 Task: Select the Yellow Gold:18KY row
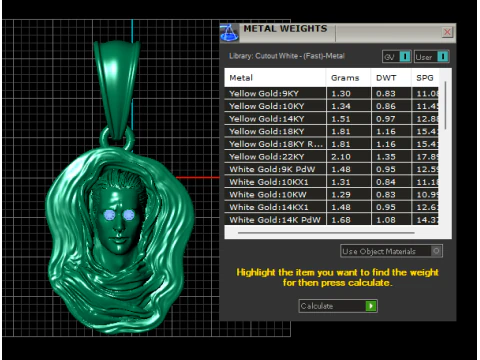click(332, 131)
